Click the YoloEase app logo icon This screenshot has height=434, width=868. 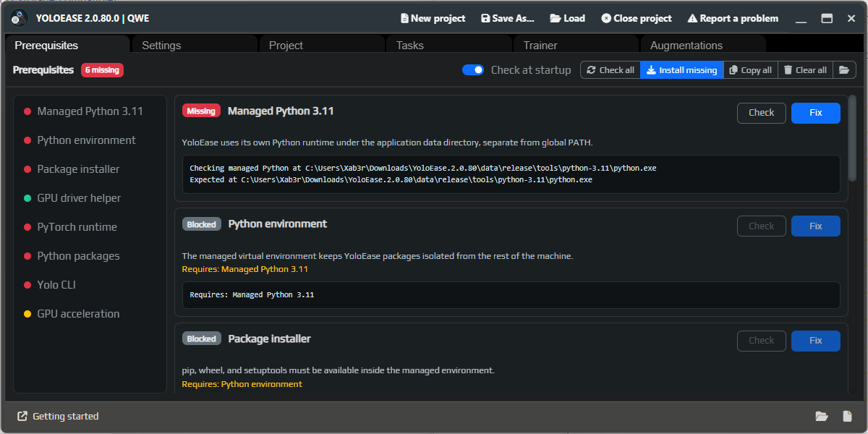[20, 18]
